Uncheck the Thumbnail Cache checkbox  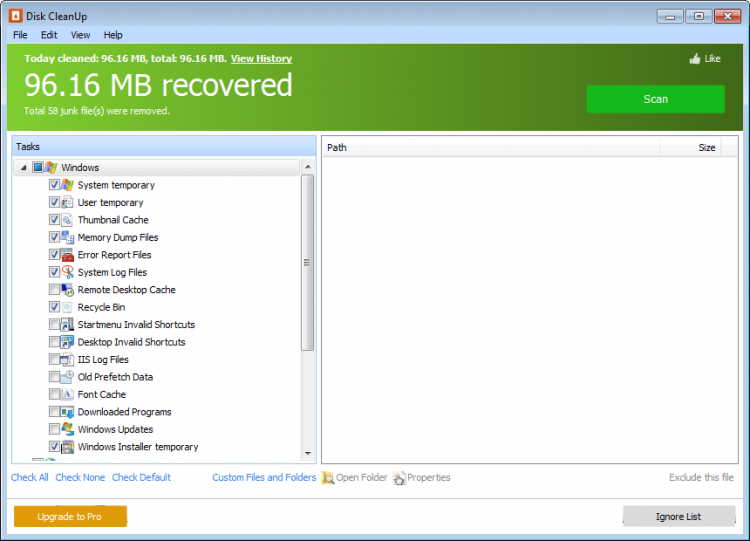tap(54, 220)
